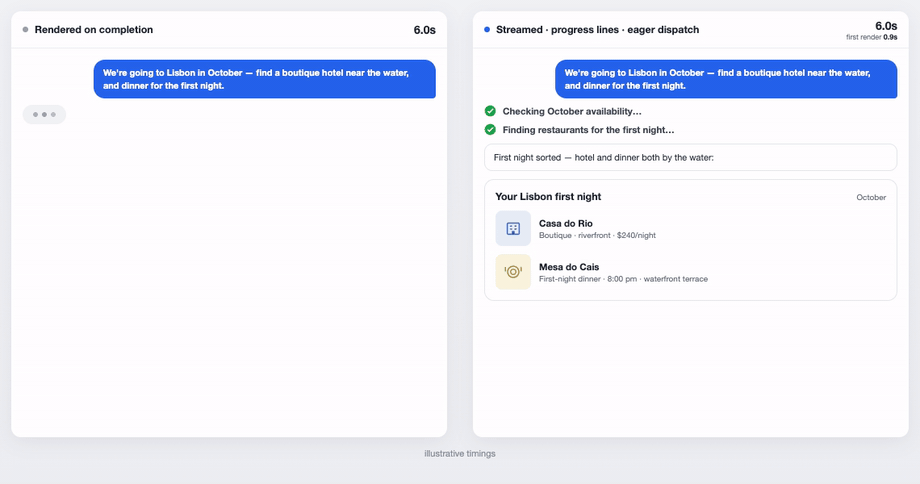Select the Casa do Rio hotel title
920x484 pixels.
pos(566,224)
